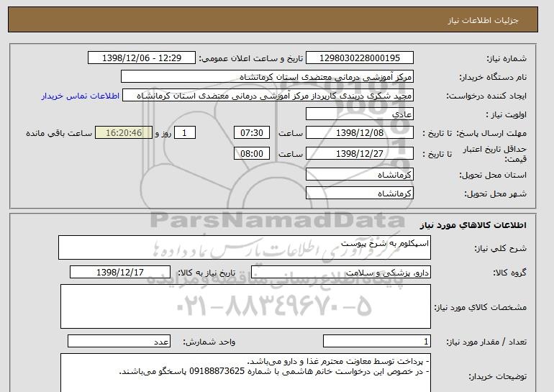Click the general description field اسپکلوم به شرح پیوست

(x=245, y=248)
